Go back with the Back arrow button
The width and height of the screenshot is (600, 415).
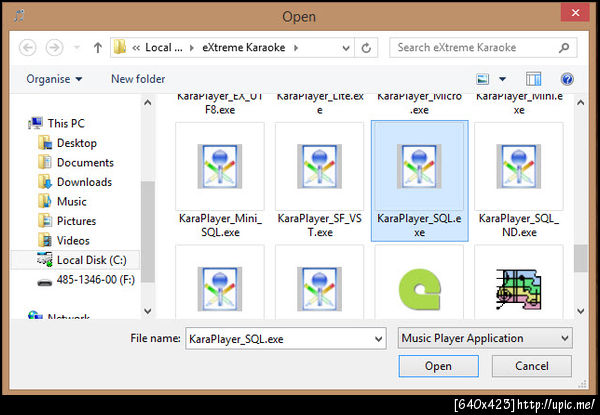pos(28,48)
